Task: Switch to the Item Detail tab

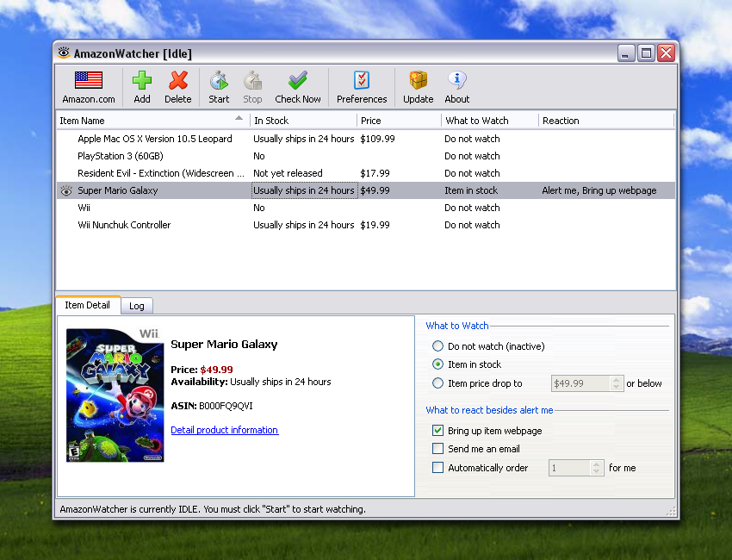Action: pyautogui.click(x=88, y=305)
